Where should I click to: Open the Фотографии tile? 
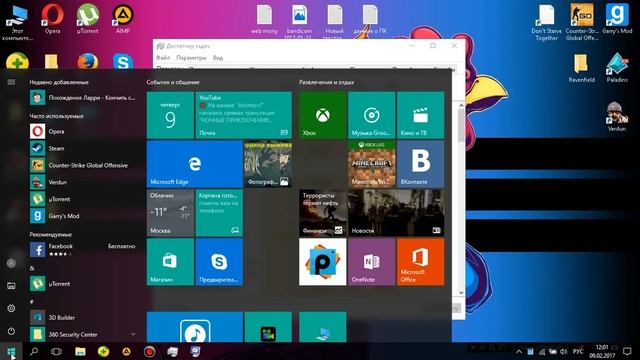[268, 164]
